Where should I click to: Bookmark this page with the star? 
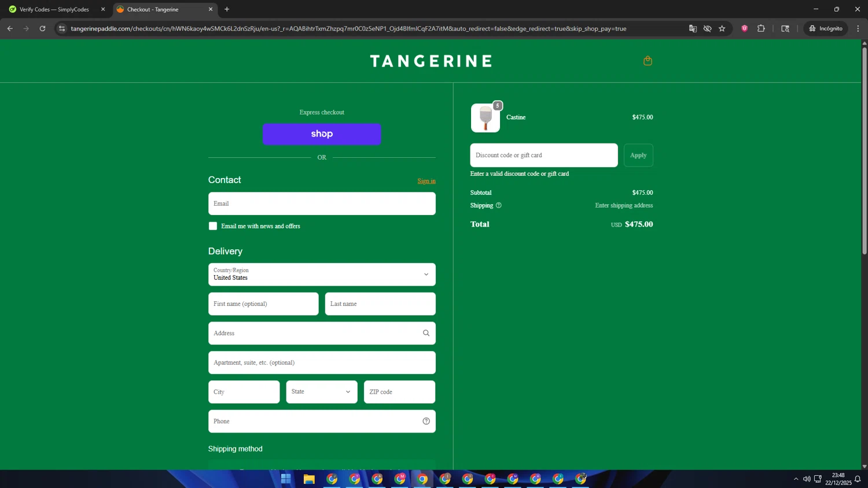pyautogui.click(x=722, y=28)
